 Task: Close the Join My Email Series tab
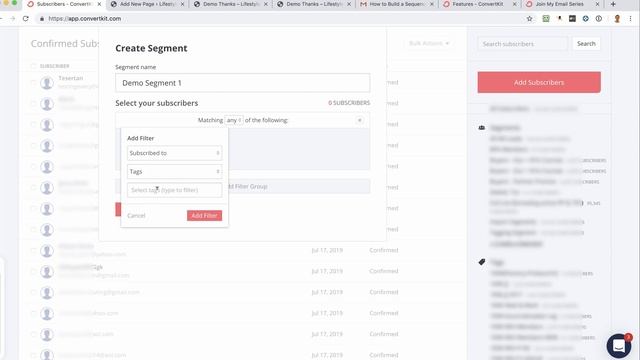click(x=598, y=4)
